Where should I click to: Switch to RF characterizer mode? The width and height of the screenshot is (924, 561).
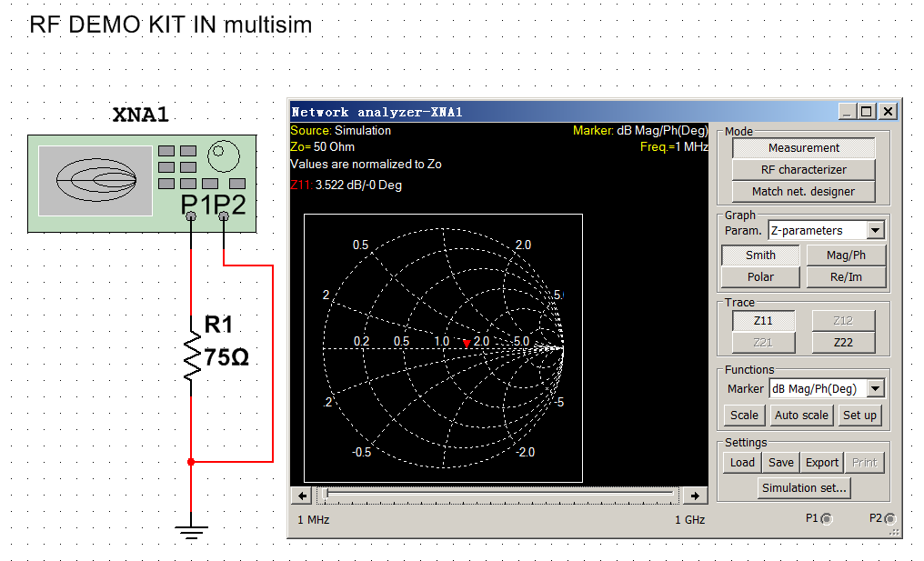[x=804, y=170]
